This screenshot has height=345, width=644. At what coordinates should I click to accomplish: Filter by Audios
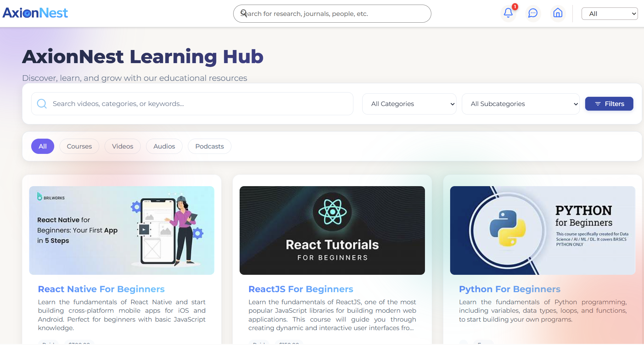coord(164,146)
